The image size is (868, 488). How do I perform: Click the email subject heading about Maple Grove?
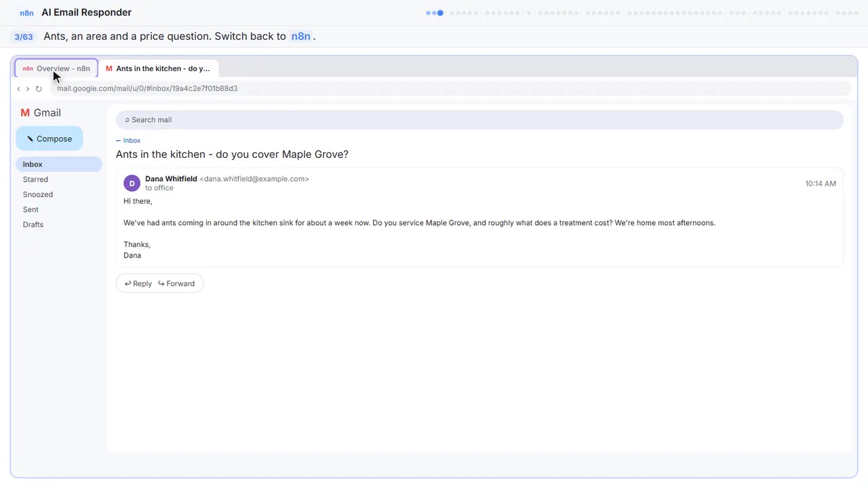pyautogui.click(x=232, y=155)
